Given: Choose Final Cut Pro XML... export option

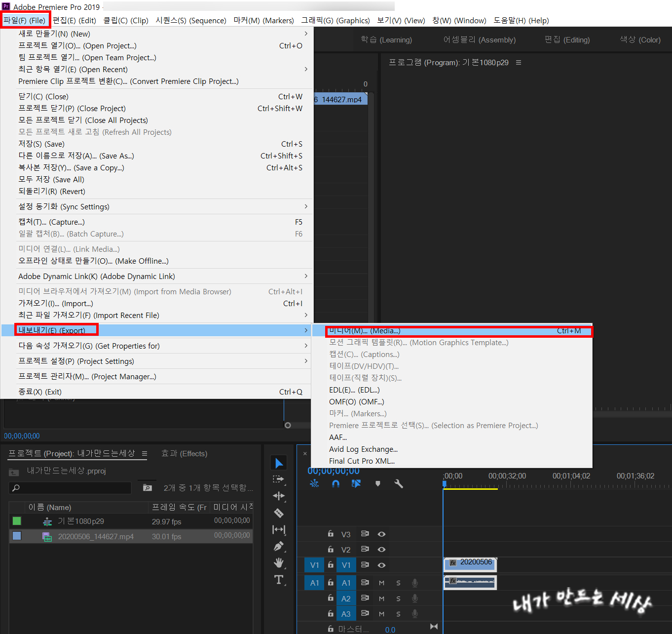Looking at the screenshot, I should (452, 461).
